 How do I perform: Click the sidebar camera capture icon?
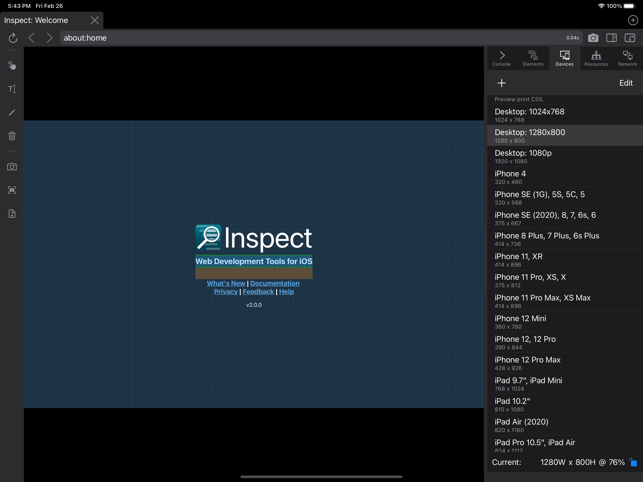coord(12,167)
